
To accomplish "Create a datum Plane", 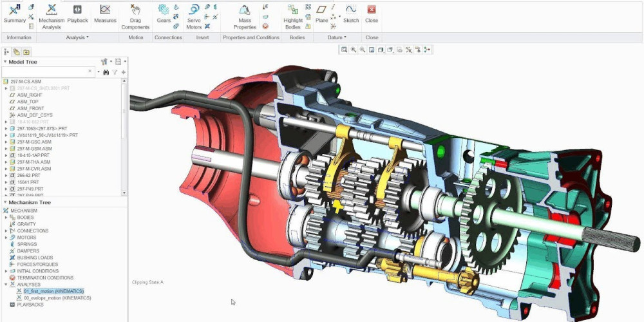I will (x=321, y=14).
